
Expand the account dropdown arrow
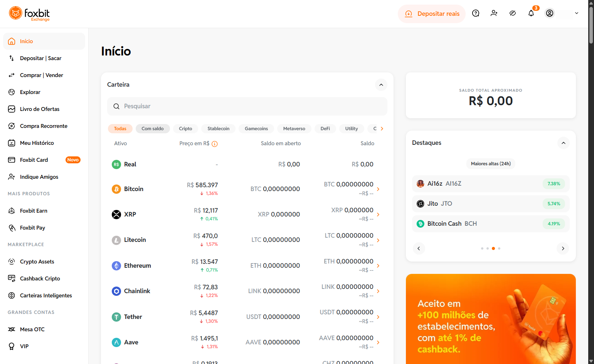577,13
